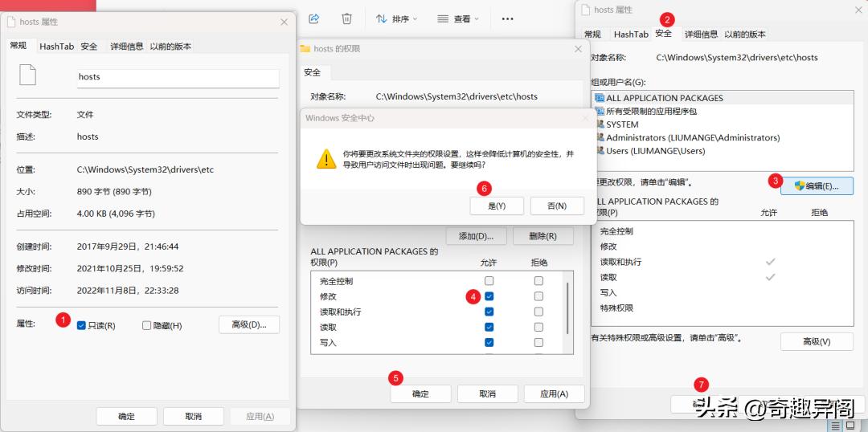
Task: Open 详细信息 tab in right hosts properties window
Action: (702, 35)
